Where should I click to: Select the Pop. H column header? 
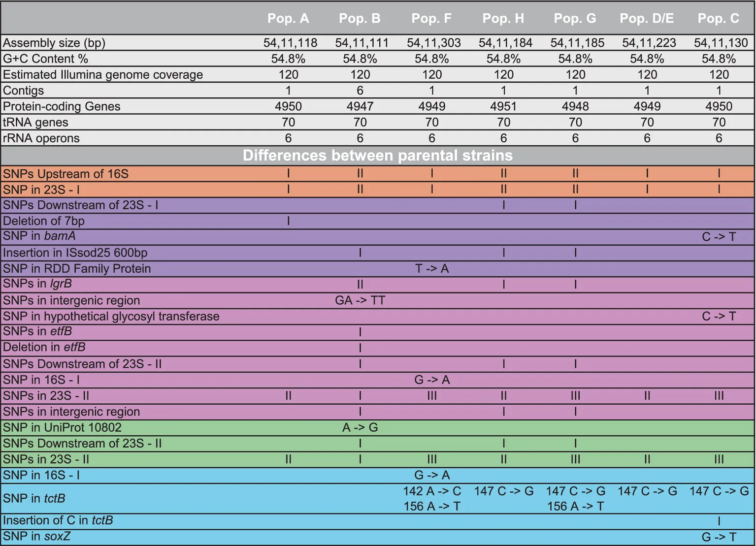click(503, 18)
